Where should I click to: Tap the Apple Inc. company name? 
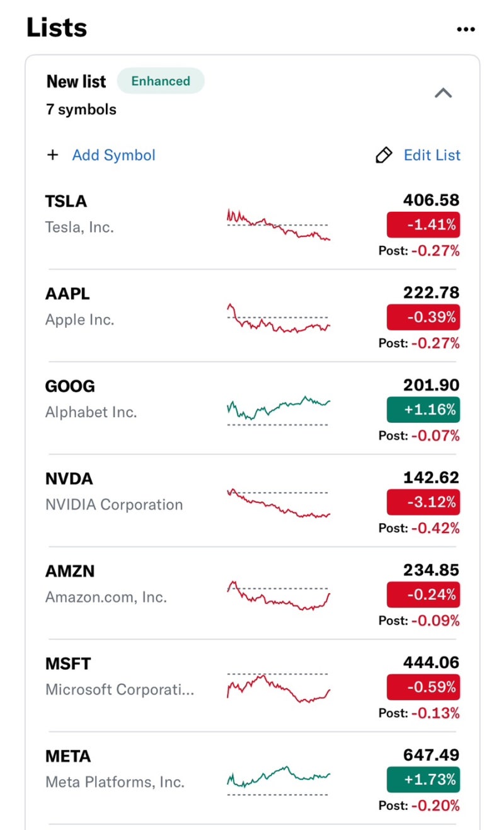coord(79,320)
